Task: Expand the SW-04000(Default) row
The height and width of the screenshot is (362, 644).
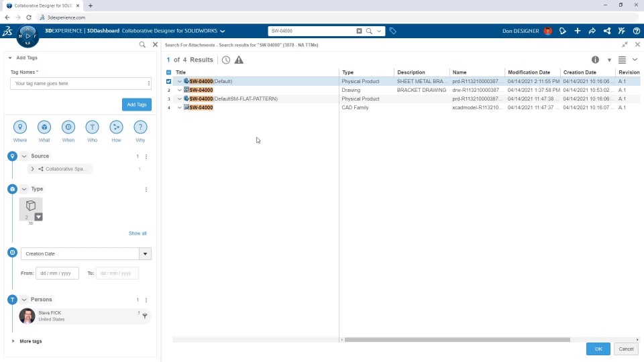Action: tap(180, 81)
